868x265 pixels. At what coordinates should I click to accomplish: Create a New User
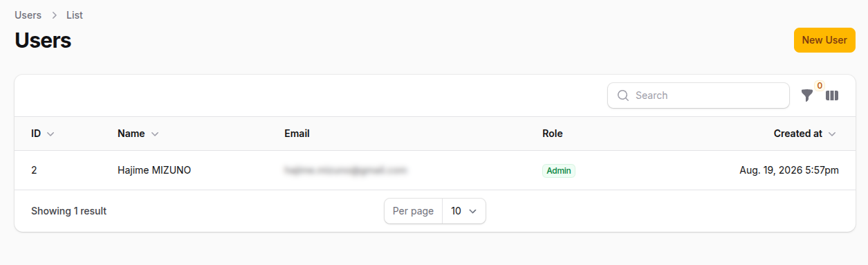pos(824,40)
